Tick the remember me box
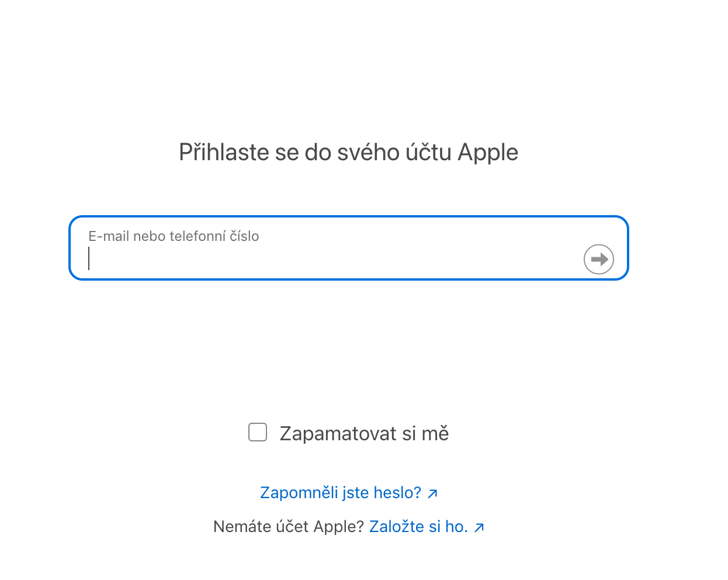 coord(258,433)
